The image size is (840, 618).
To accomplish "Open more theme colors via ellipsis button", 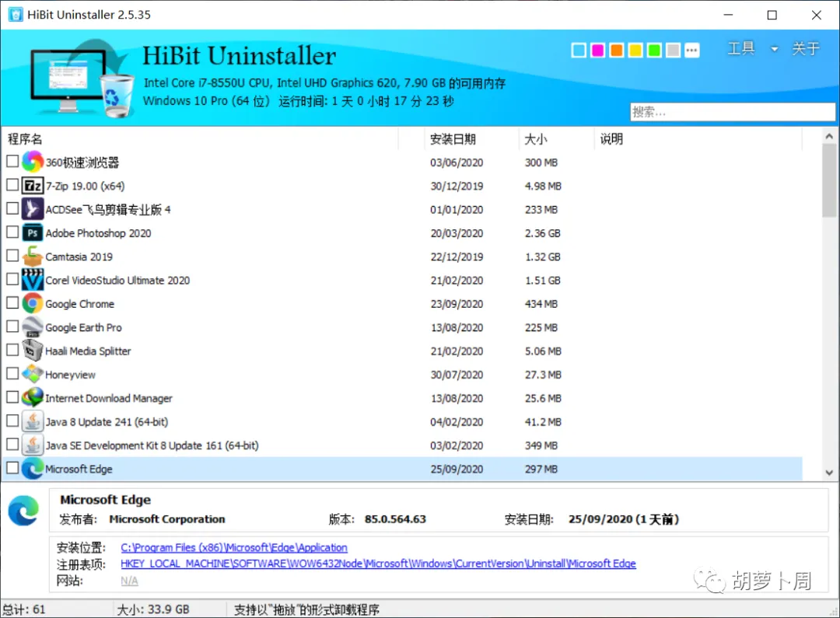I will coord(691,51).
